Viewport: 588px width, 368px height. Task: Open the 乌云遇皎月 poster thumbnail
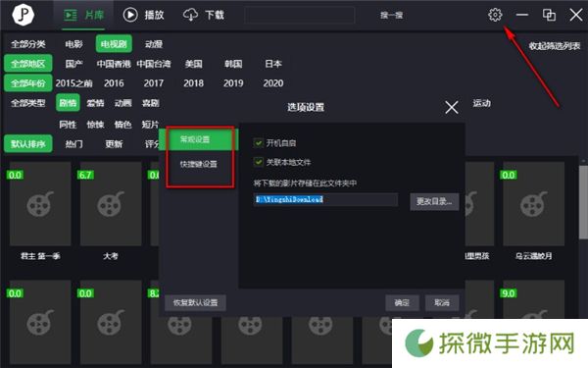tap(533, 204)
